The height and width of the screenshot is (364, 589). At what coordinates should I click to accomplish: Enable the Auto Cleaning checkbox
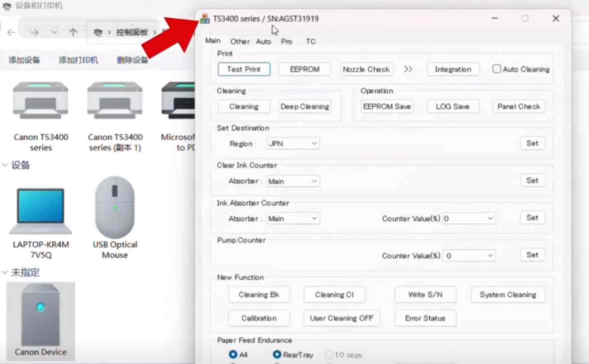(497, 69)
